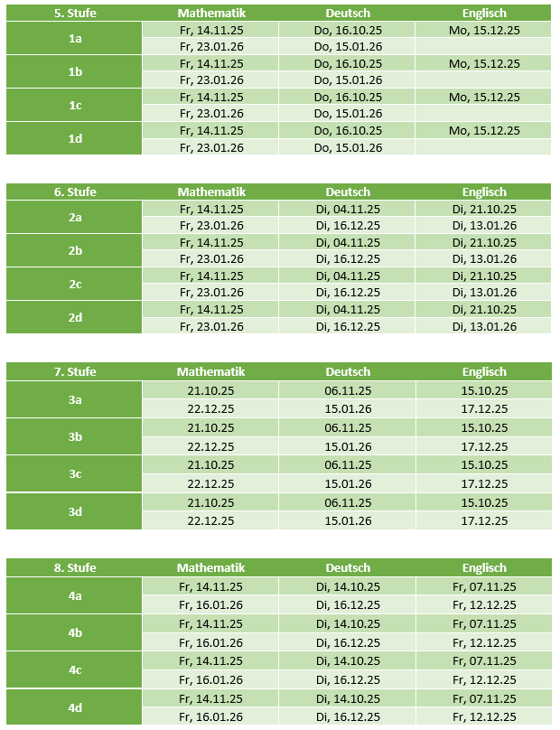
Task: Select Englisch column header in 7. Stufe table
Action: (x=484, y=371)
